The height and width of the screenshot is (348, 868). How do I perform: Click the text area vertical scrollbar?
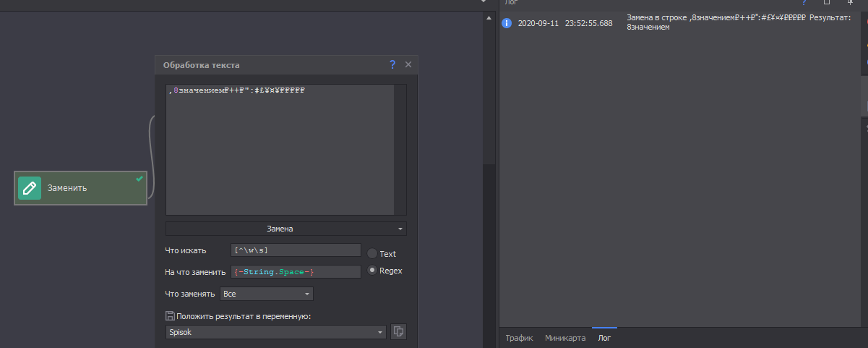[400, 150]
